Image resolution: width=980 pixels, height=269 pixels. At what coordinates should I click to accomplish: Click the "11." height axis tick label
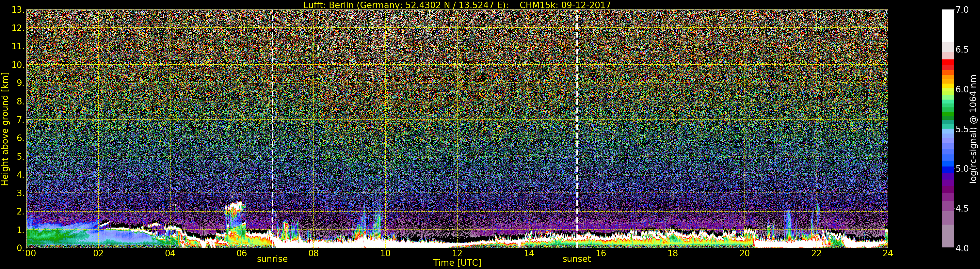click(x=18, y=46)
